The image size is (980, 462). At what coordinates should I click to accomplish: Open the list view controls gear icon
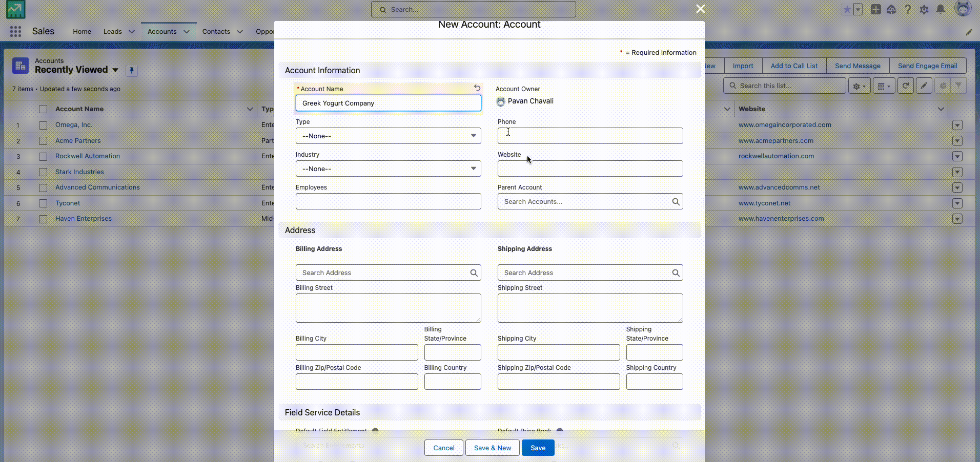point(859,86)
